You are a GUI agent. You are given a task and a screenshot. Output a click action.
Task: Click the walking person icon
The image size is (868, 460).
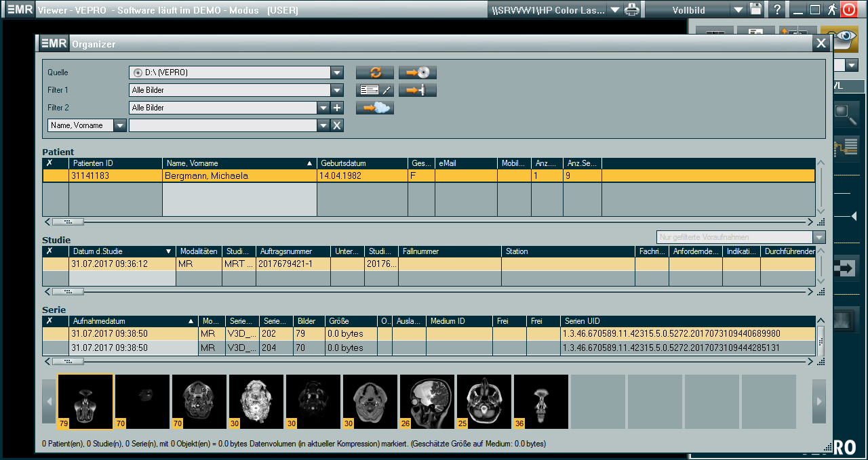pyautogui.click(x=831, y=9)
